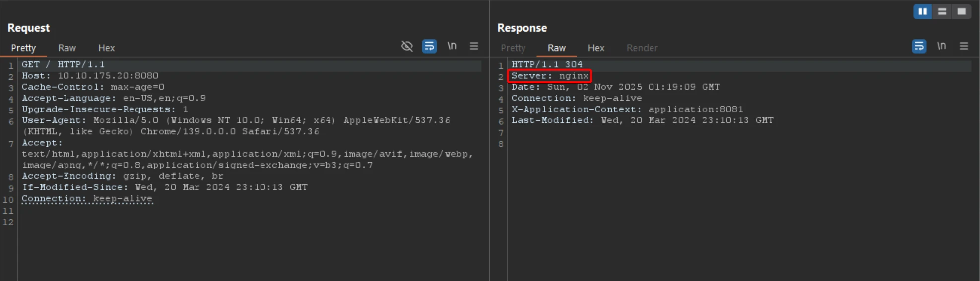Toggle hidden characters eye icon in Request
This screenshot has width=980, height=281.
[407, 46]
